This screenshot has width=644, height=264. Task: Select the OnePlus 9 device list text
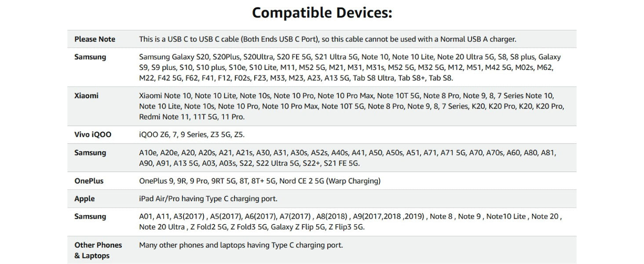click(231, 181)
